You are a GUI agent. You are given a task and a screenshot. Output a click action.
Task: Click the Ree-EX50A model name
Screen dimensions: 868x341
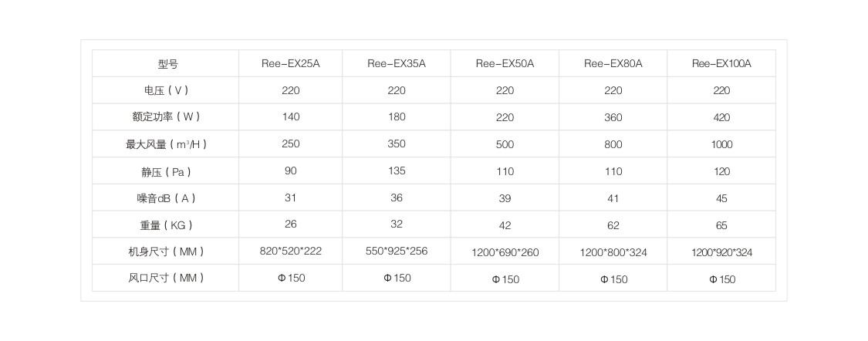(x=505, y=64)
